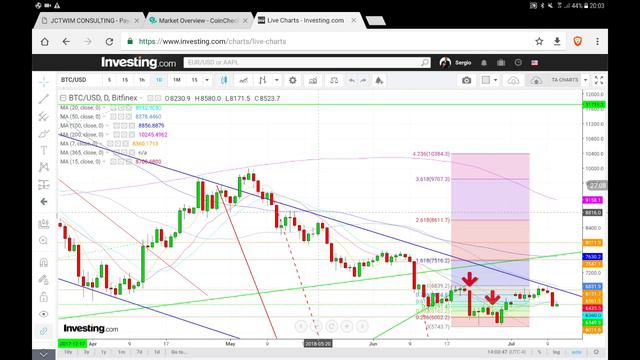Expand the compare symbols dropdown arrow

(277, 80)
